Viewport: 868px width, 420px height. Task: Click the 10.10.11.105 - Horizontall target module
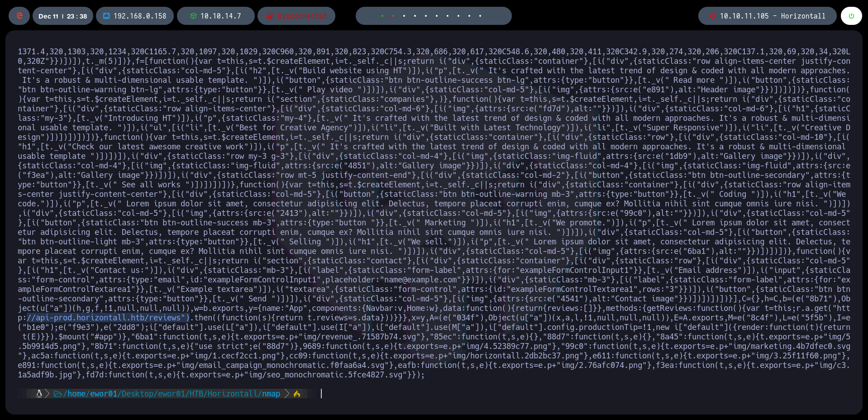coord(768,16)
